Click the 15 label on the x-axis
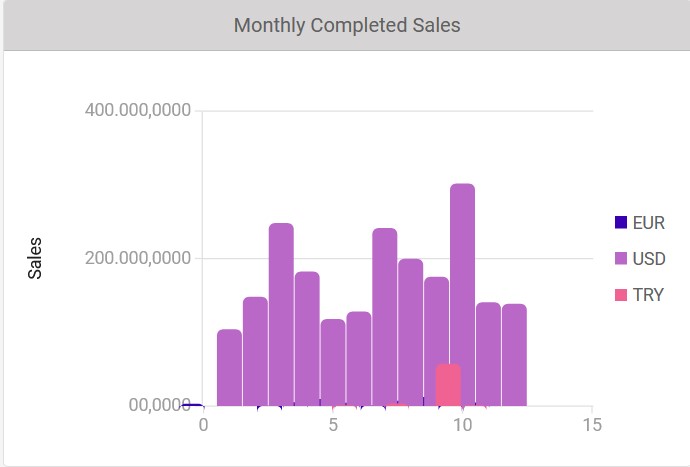Image resolution: width=690 pixels, height=467 pixels. point(592,424)
